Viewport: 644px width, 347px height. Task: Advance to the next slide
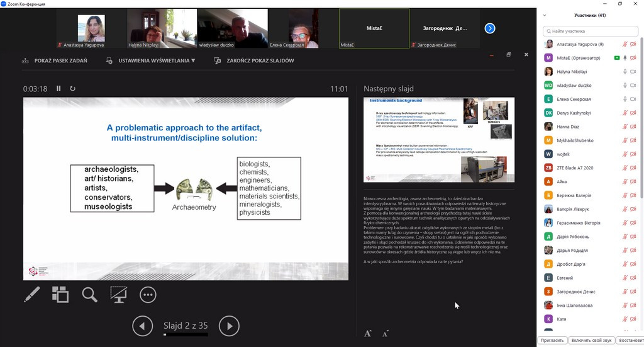coord(229,326)
